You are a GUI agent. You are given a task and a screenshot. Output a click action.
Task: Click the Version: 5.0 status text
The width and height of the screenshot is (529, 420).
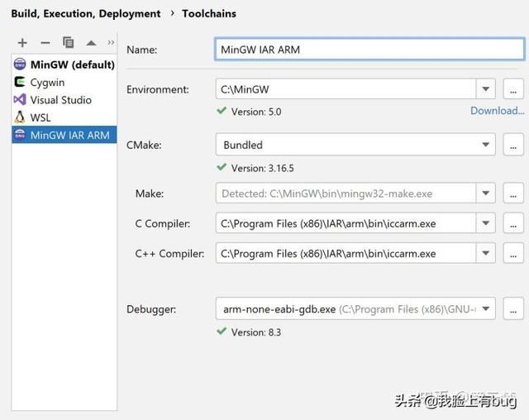[x=256, y=112]
